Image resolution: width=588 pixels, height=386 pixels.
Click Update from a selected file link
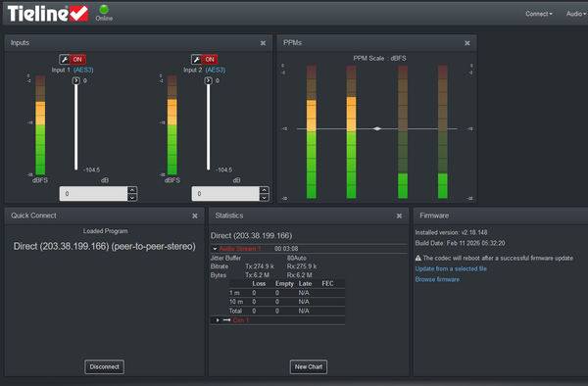click(451, 268)
